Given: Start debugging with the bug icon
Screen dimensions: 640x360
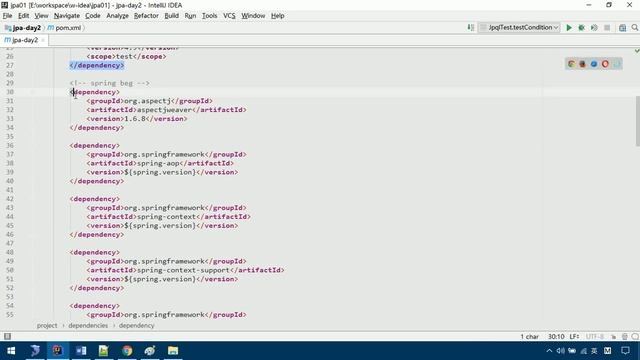Looking at the screenshot, I should tap(581, 28).
